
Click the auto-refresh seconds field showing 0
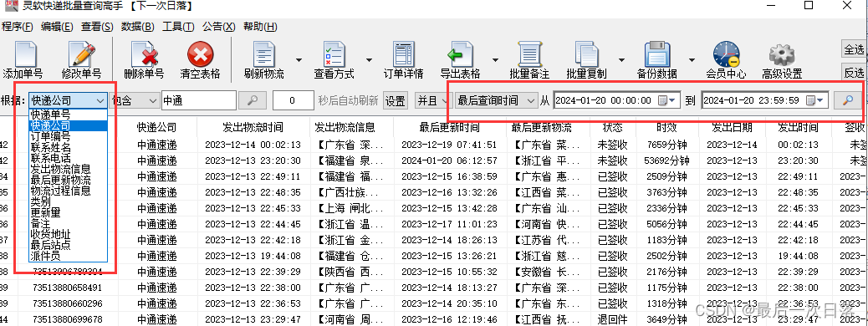click(x=294, y=100)
